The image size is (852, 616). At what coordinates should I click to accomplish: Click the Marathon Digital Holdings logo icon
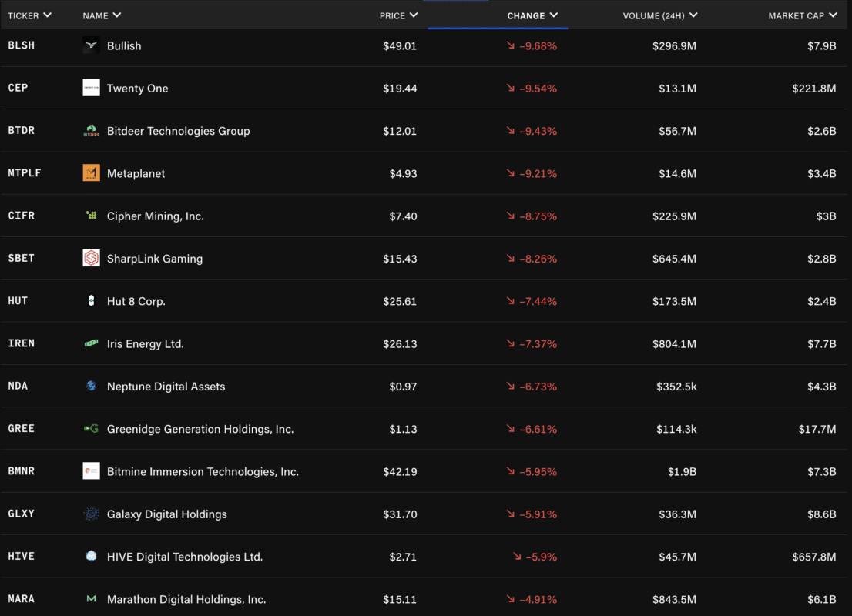pos(91,598)
